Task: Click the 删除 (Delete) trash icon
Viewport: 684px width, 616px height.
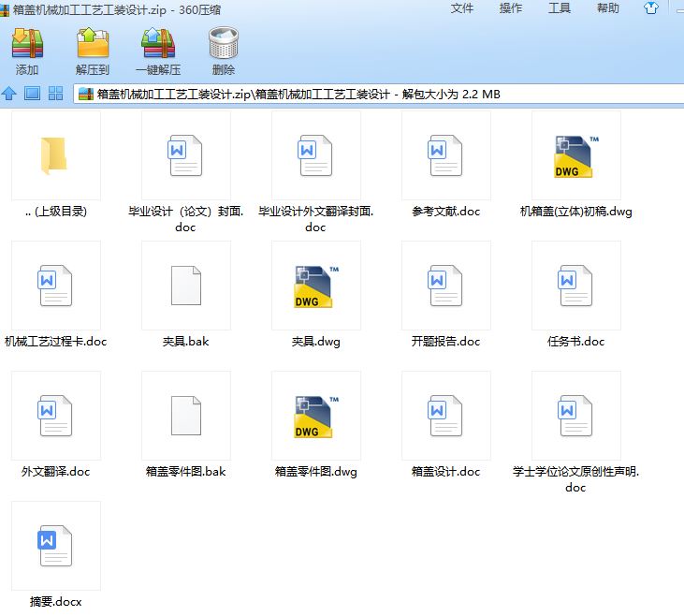Action: pos(224,43)
